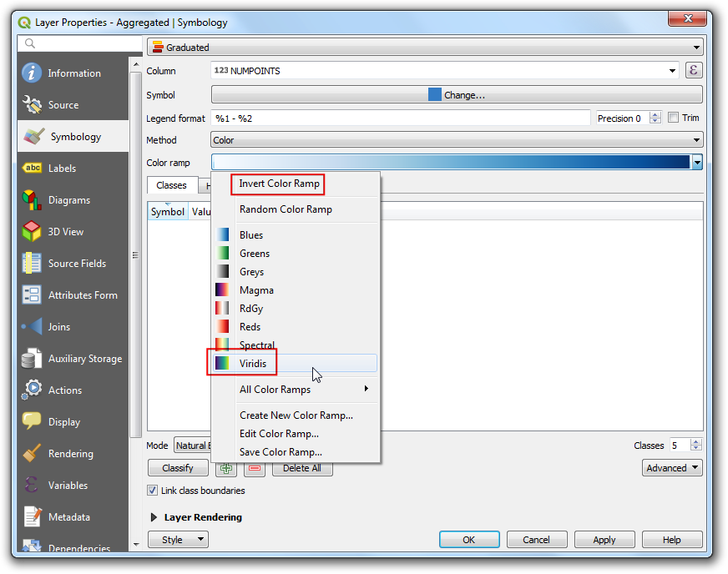Select the Reds color ramp
The width and height of the screenshot is (728, 574).
[296, 326]
